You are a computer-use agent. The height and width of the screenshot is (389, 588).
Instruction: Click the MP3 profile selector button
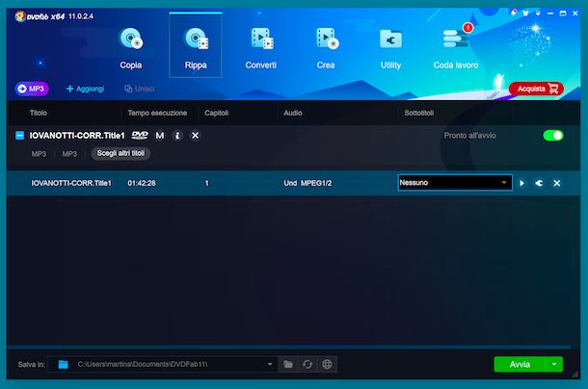tap(32, 89)
